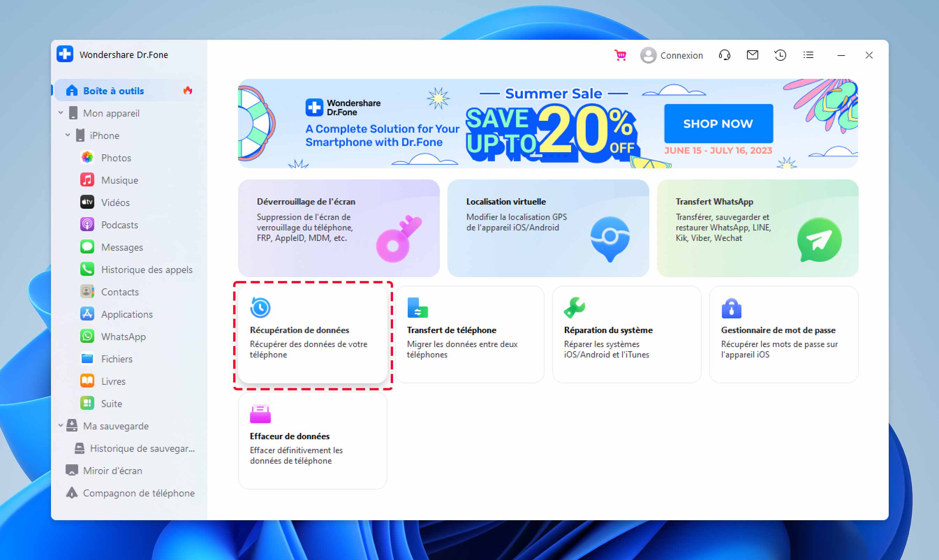Open Applications in the sidebar

[127, 314]
